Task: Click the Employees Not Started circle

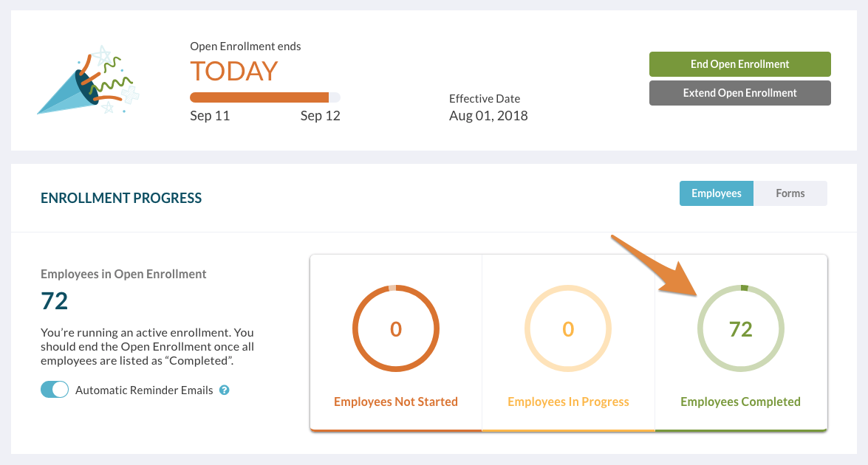Action: 396,328
